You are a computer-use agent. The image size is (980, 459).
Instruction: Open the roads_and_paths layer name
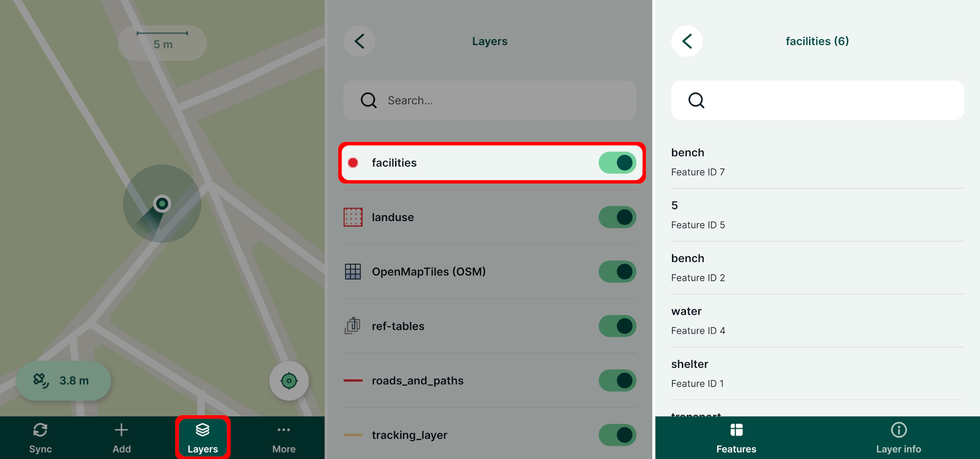(418, 381)
